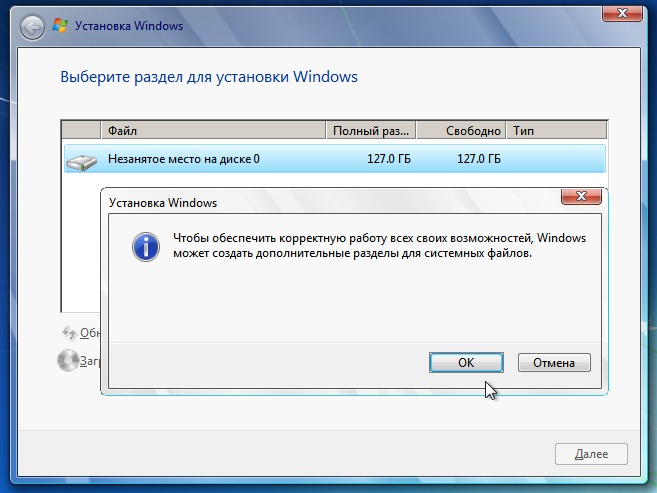The image size is (657, 493).
Task: Click the Далее button
Action: pyautogui.click(x=591, y=454)
